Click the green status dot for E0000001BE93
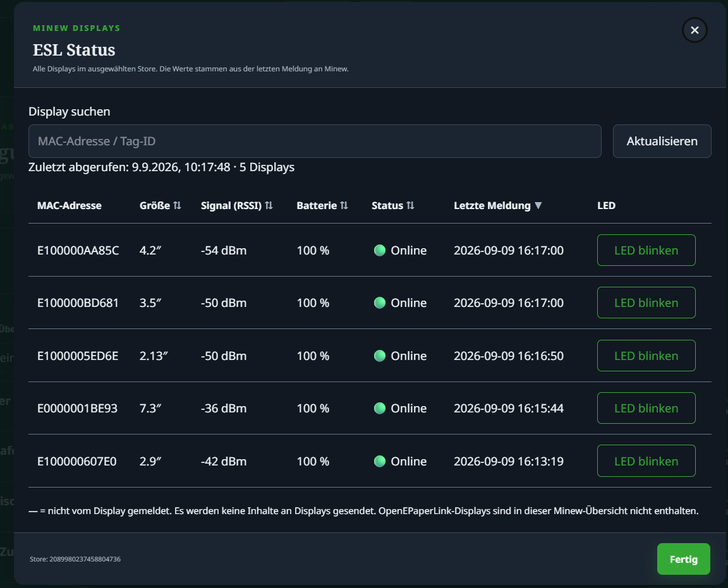The width and height of the screenshot is (728, 588). click(380, 409)
